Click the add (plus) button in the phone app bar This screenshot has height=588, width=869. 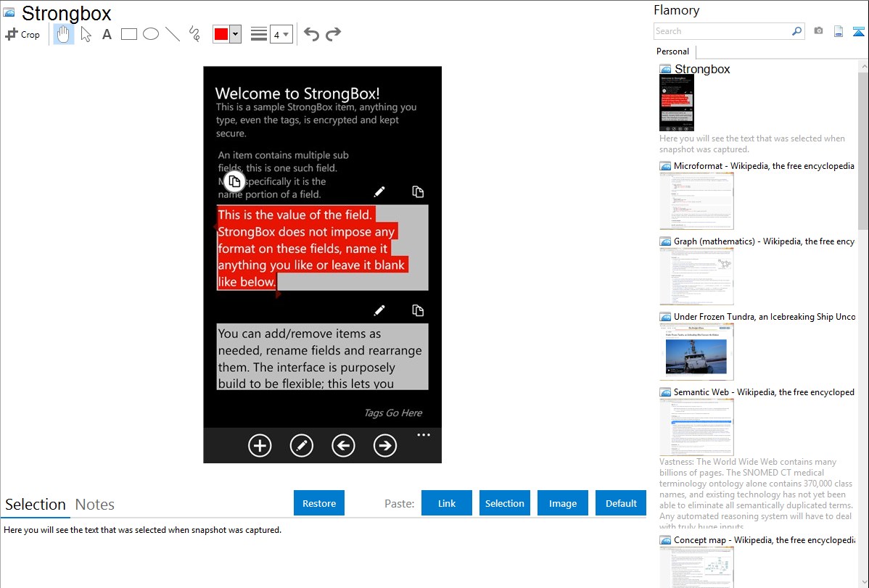point(260,446)
